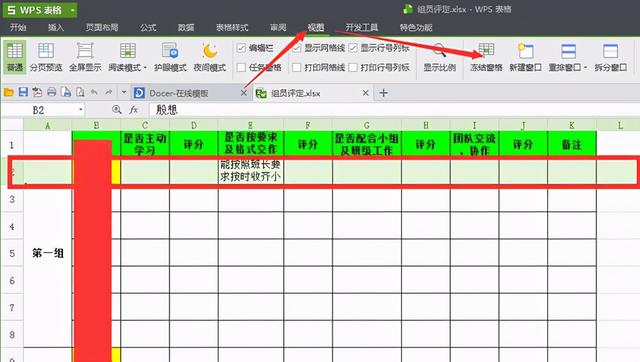640x362 pixels.
Task: Select the 是否配合小组及班级工作 header cell
Action: point(367,144)
